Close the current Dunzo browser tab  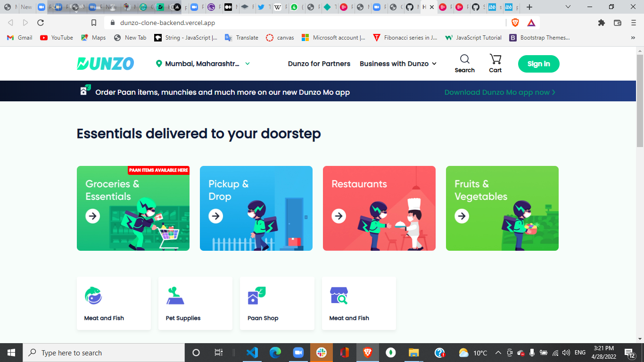coord(432,7)
